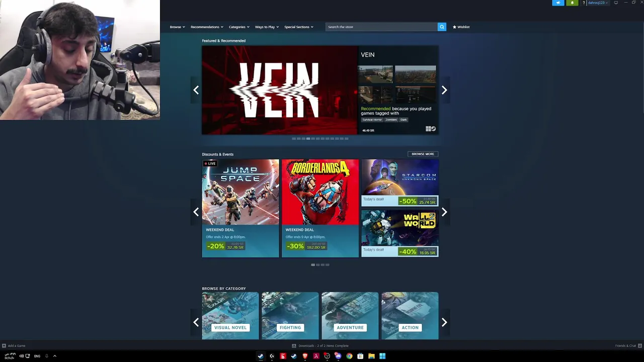
Task: Click the -50% Starcom discount badge
Action: pyautogui.click(x=408, y=201)
